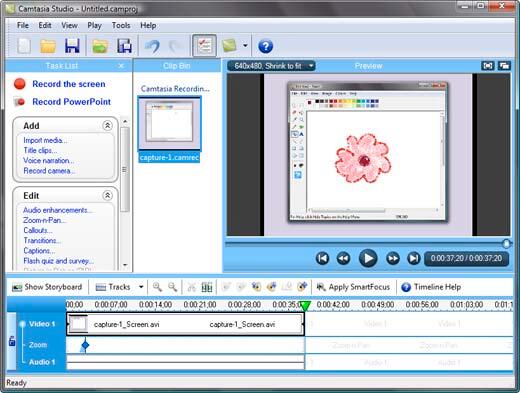The image size is (520, 393).
Task: Select capture-1_Screen.avi clip on Video 1 track
Action: [x=185, y=324]
